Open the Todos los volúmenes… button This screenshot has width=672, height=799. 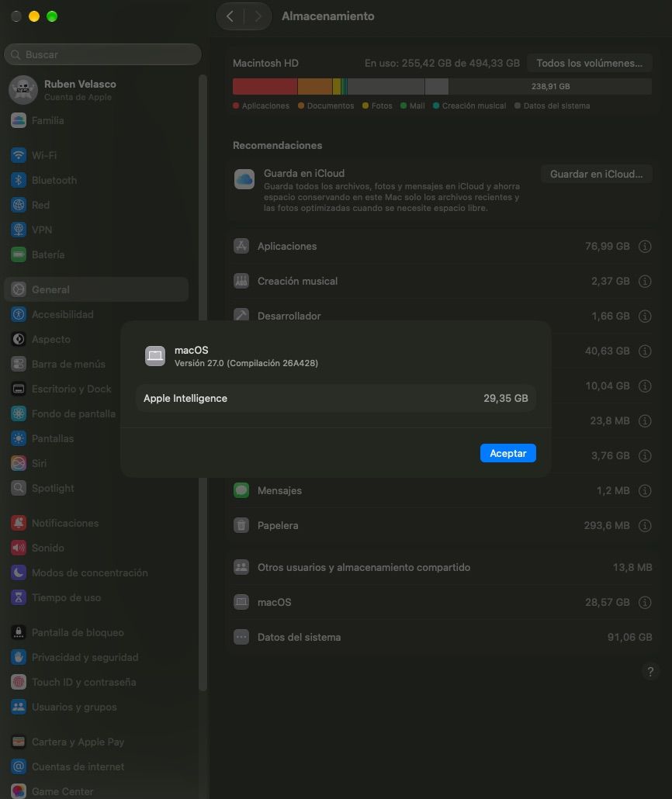click(x=590, y=63)
